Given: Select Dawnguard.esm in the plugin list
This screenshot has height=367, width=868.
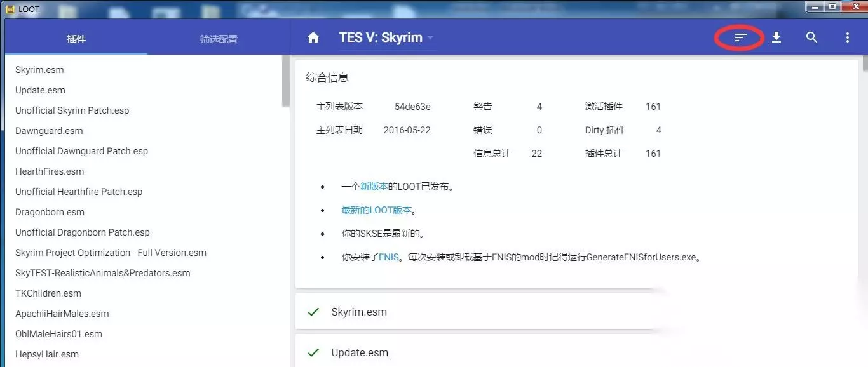Looking at the screenshot, I should [49, 131].
